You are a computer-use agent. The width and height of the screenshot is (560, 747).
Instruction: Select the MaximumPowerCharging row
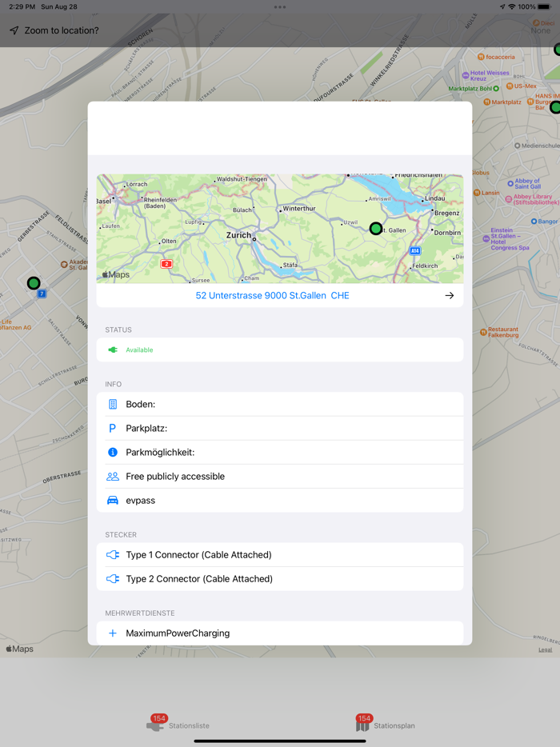(x=280, y=633)
